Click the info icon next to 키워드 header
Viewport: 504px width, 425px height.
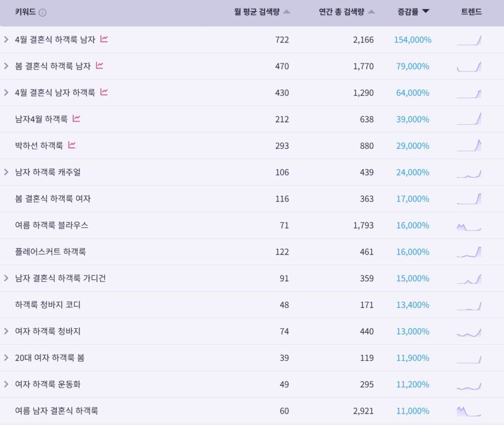pyautogui.click(x=42, y=12)
